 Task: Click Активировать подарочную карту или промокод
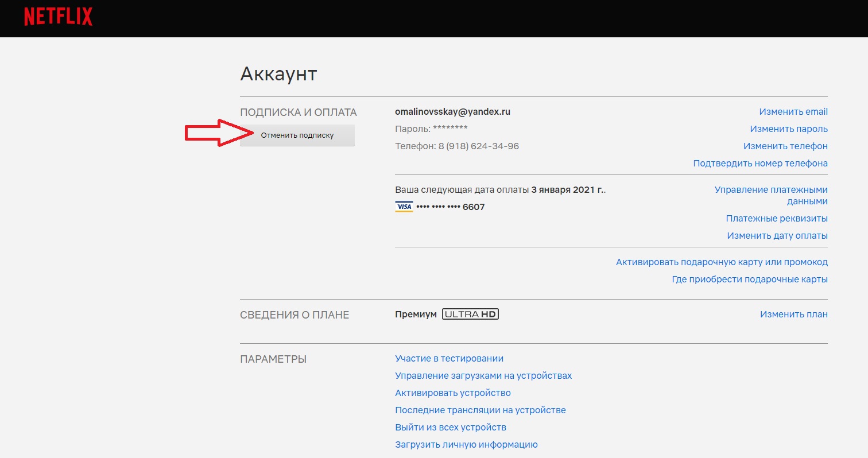(722, 262)
